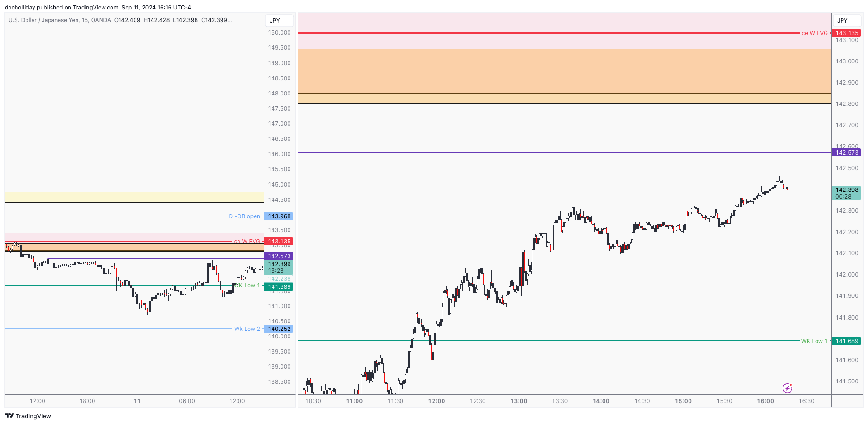
Task: Click the current price label 142.398 on the right chart
Action: click(x=846, y=193)
